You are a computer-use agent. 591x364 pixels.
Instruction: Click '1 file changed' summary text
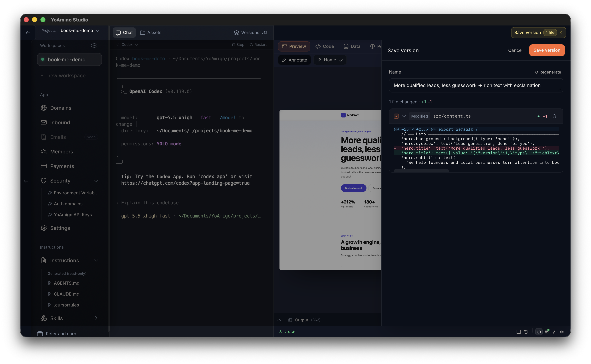click(403, 102)
